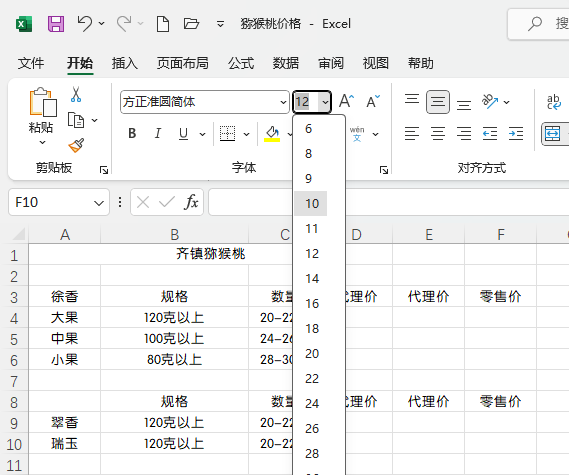This screenshot has width=569, height=475.
Task: Select cell A4 containing 大果
Action: point(65,318)
